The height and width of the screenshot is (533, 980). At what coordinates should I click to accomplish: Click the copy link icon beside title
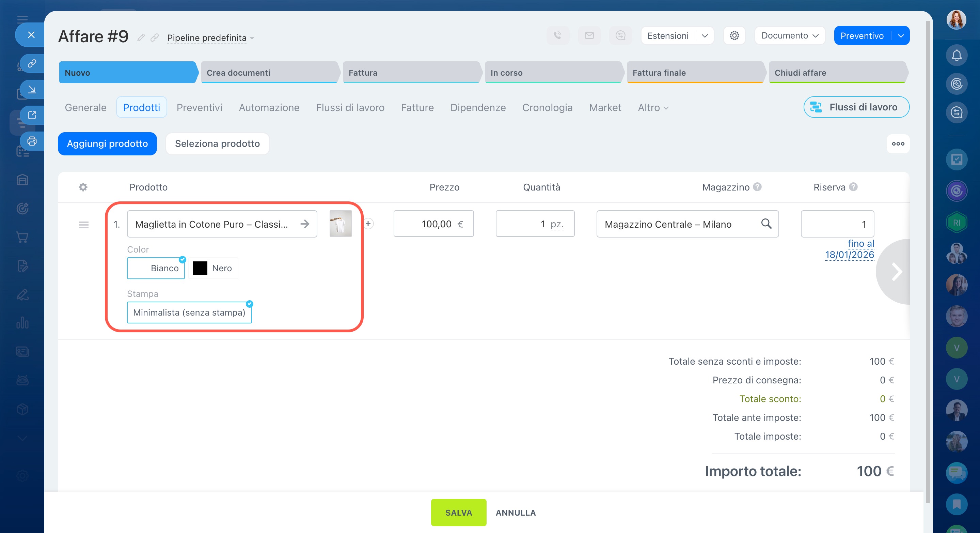tap(155, 37)
